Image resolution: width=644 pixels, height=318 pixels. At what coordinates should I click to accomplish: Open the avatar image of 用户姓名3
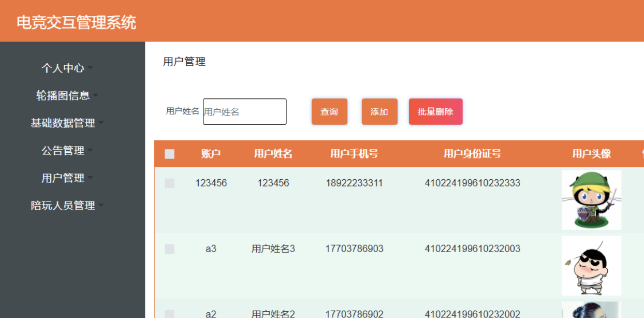(591, 266)
